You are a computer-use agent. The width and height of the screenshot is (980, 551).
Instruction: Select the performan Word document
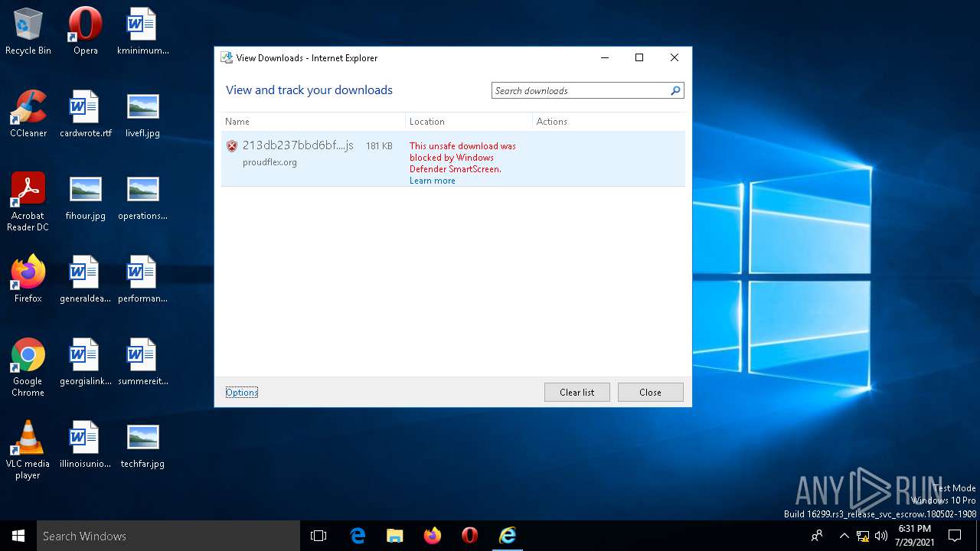click(x=142, y=280)
